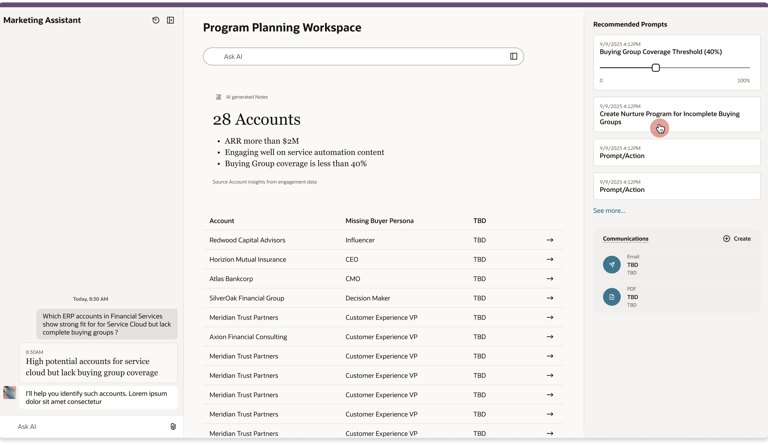Click the Communications tab heading
Image resolution: width=768 pixels, height=445 pixels.
[625, 239]
